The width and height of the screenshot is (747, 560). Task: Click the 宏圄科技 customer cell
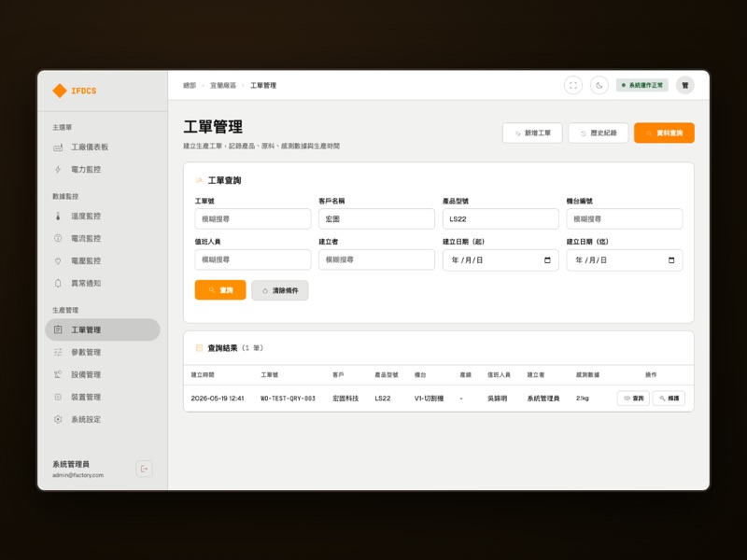coord(345,399)
